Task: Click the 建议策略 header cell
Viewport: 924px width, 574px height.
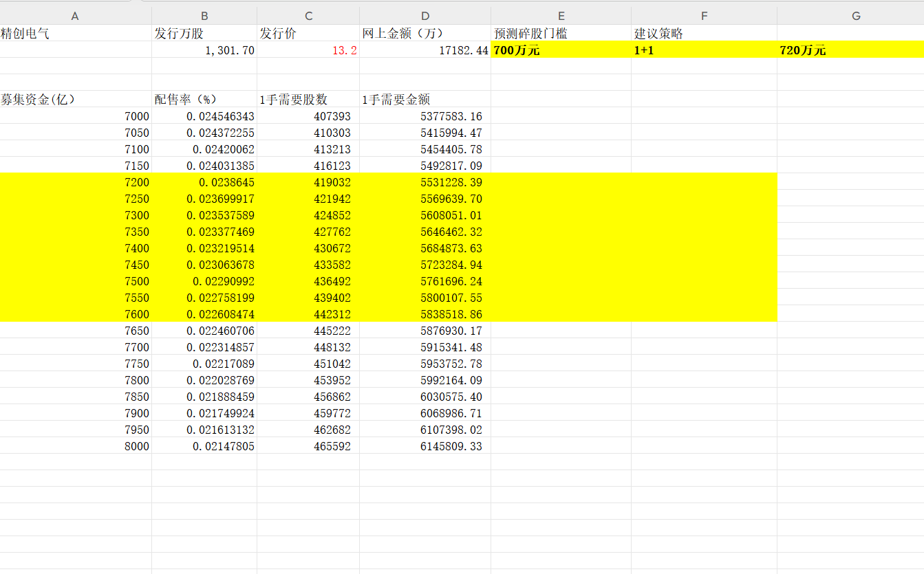Action: (705, 33)
